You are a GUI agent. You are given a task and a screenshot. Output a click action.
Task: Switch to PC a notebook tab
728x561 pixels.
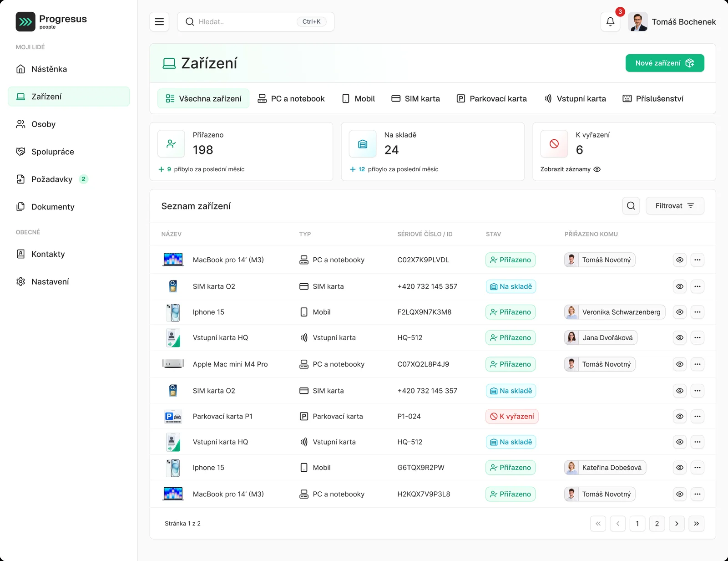pyautogui.click(x=291, y=98)
